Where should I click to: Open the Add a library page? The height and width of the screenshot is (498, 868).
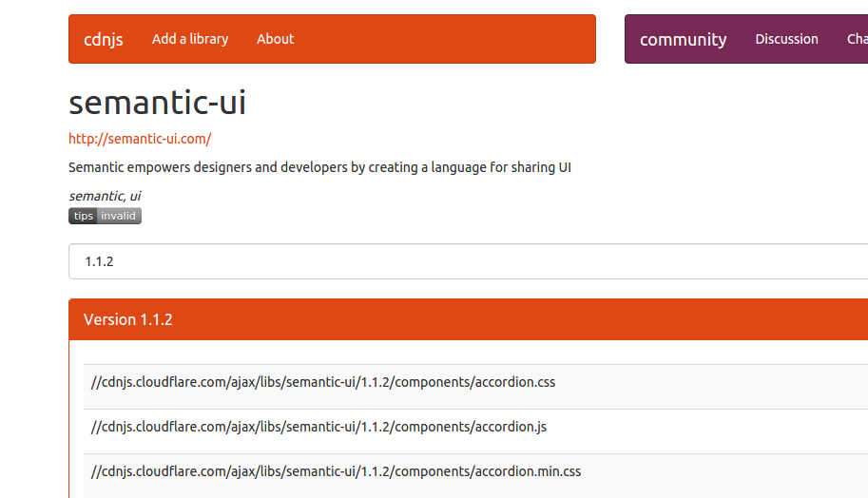(190, 39)
